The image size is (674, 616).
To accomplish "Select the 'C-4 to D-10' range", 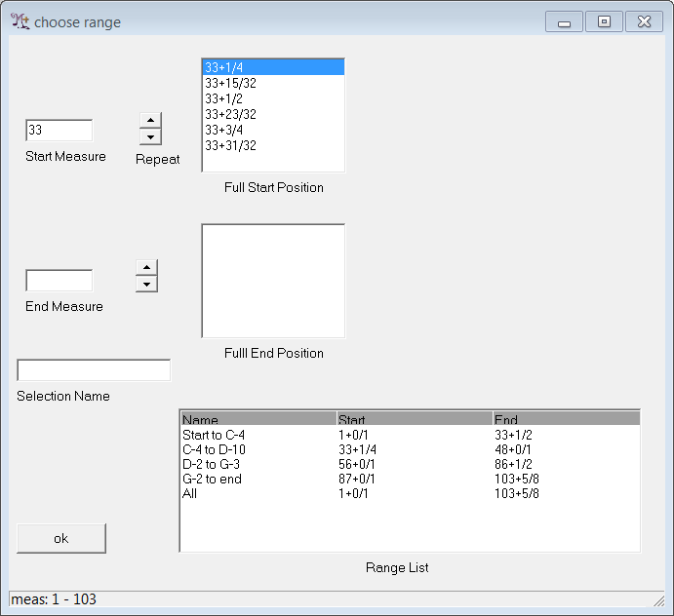I will (214, 449).
